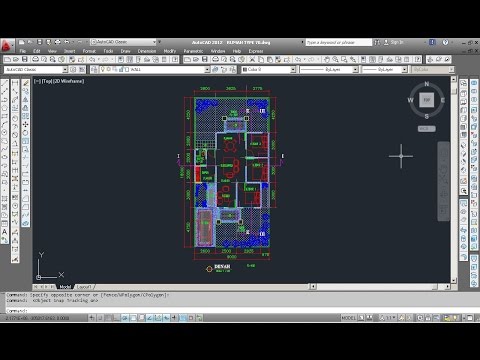Expand the WALL layer dropdown list
480x360 pixels.
pyautogui.click(x=207, y=69)
